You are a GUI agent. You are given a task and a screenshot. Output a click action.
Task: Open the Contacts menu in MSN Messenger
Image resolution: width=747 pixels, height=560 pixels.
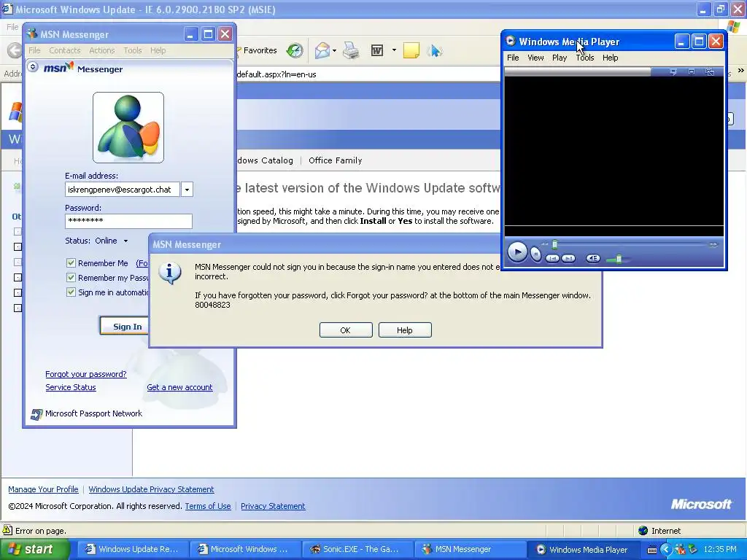pos(65,50)
